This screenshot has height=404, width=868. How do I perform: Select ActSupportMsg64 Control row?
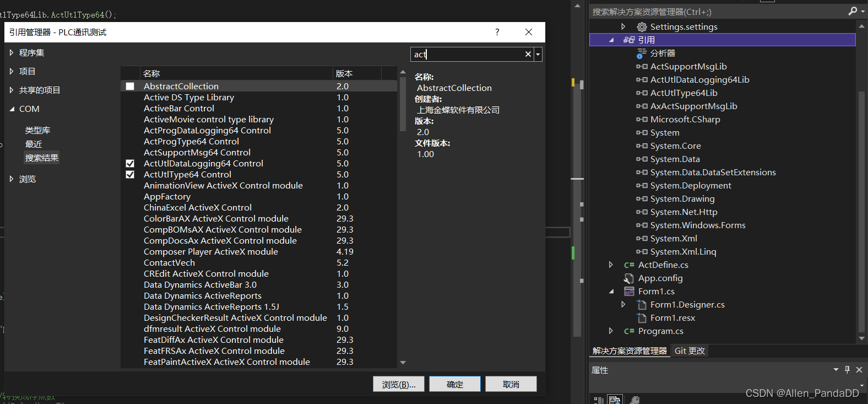coord(259,153)
